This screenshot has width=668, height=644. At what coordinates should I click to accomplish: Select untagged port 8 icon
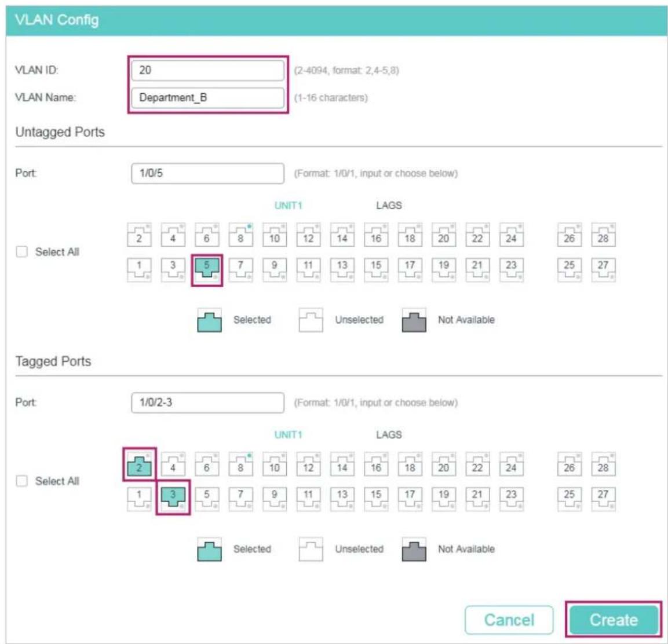coord(240,235)
